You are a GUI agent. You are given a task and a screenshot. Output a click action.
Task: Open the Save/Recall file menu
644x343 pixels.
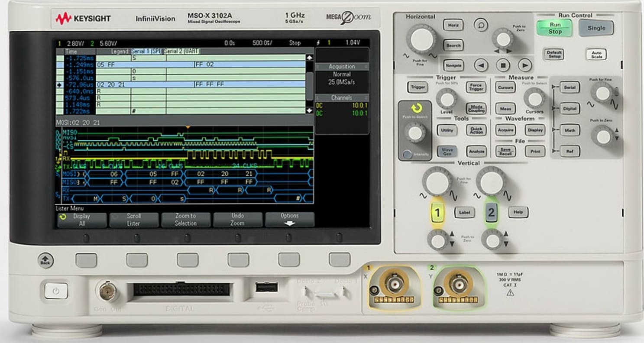tap(505, 151)
